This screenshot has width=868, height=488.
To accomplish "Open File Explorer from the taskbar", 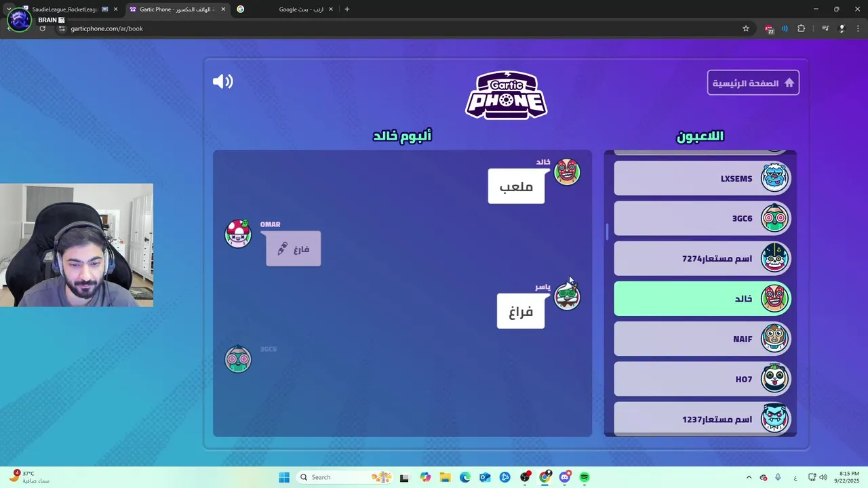I will click(445, 477).
